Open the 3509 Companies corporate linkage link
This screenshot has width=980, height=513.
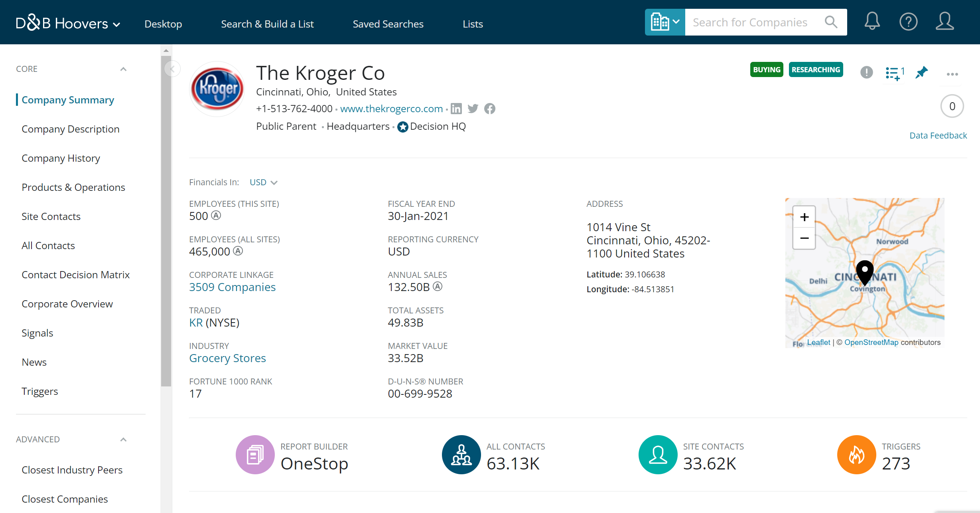pos(232,287)
